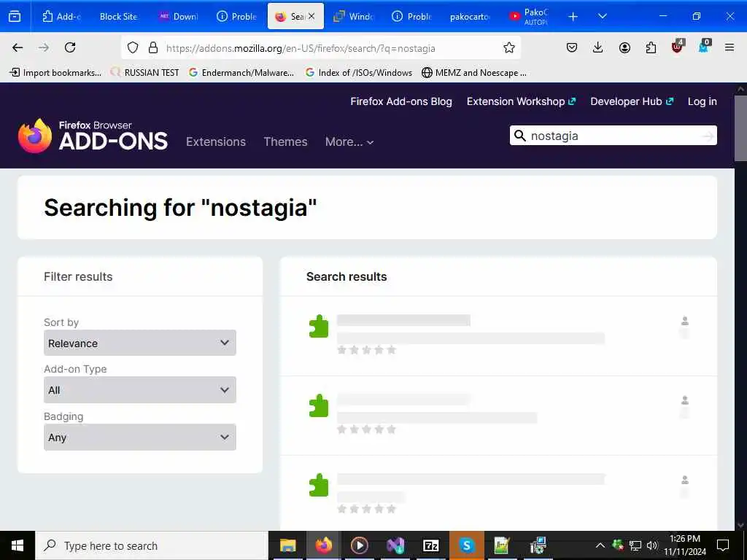Click the magnifier icon in add-ons search
Image resolution: width=747 pixels, height=560 pixels.
[x=520, y=136]
